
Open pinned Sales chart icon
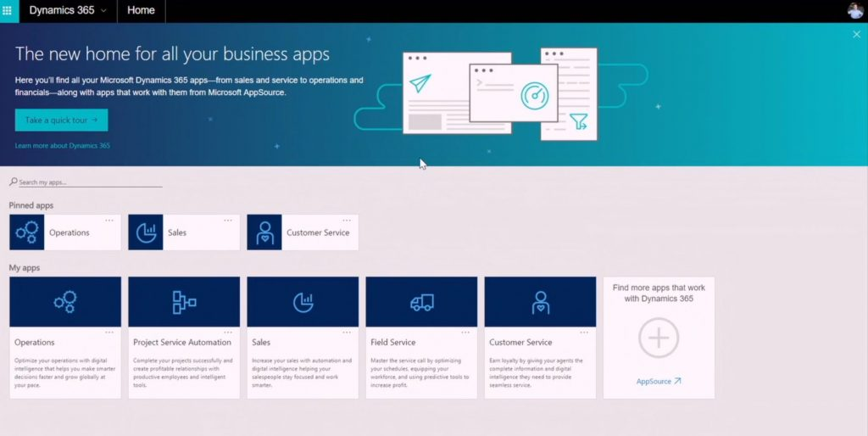146,232
